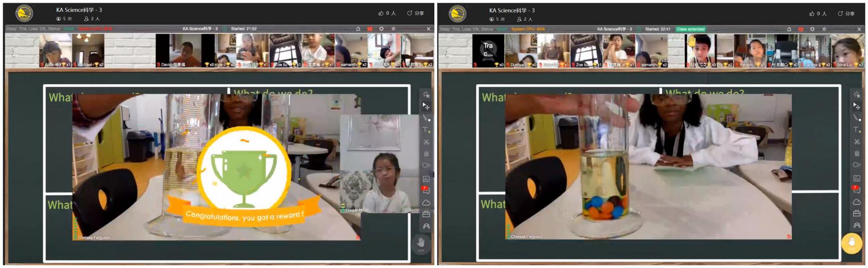This screenshot has width=868, height=268.
Task: Click the 'Started: 21:52' timer text
Action: (x=244, y=29)
